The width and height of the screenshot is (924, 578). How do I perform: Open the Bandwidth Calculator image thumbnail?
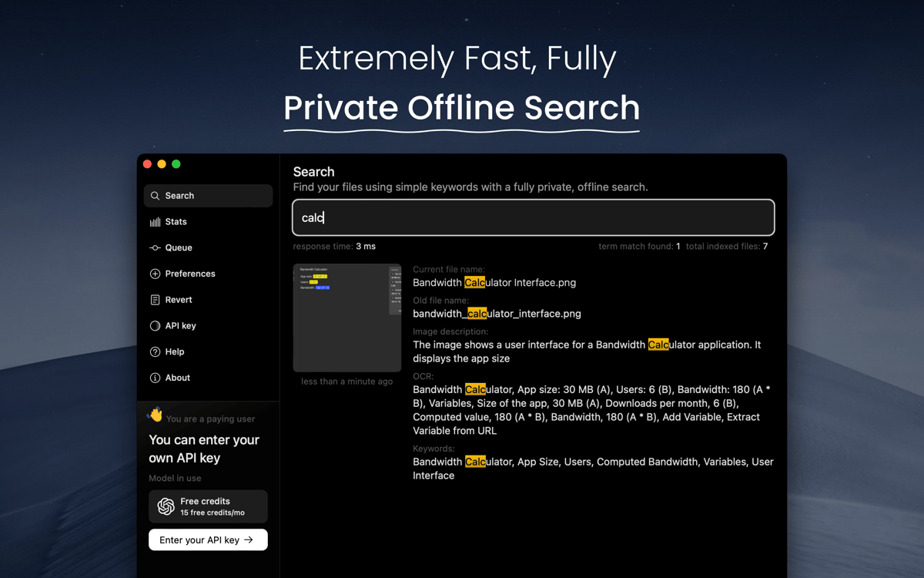click(346, 318)
